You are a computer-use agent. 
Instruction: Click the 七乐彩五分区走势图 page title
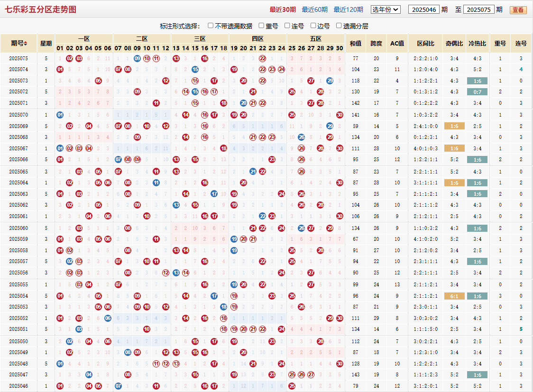tap(40, 9)
